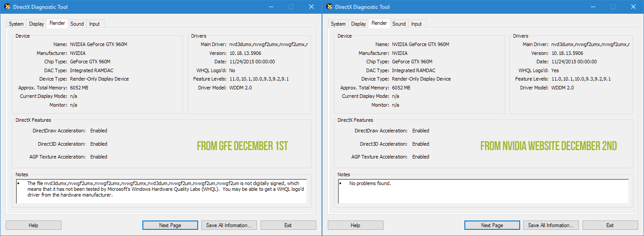Click Current Display Mode n/a in left window
Screen dimensions: 644x236
[73, 96]
